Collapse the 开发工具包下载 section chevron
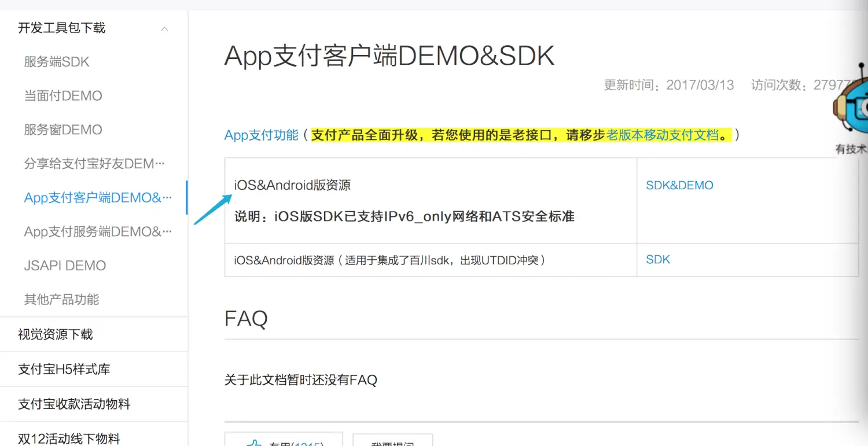Viewport: 868px width, 446px height. click(x=164, y=28)
